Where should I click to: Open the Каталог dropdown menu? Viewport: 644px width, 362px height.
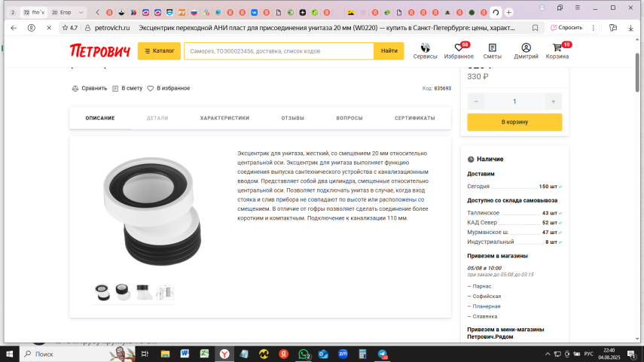pos(159,51)
